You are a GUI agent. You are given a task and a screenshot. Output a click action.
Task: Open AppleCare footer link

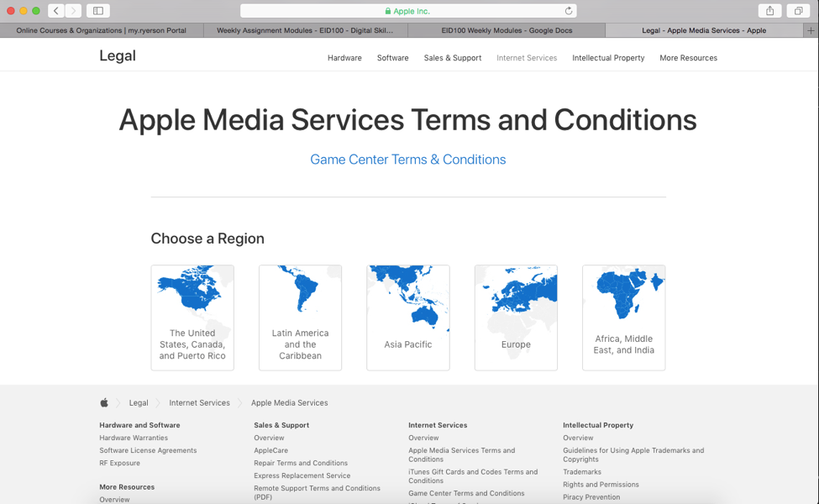point(270,450)
